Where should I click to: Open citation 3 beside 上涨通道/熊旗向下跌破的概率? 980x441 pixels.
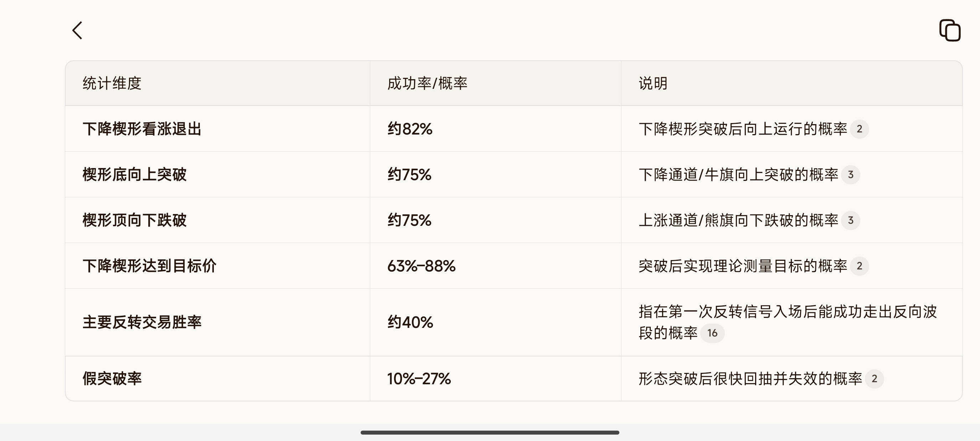coord(850,220)
